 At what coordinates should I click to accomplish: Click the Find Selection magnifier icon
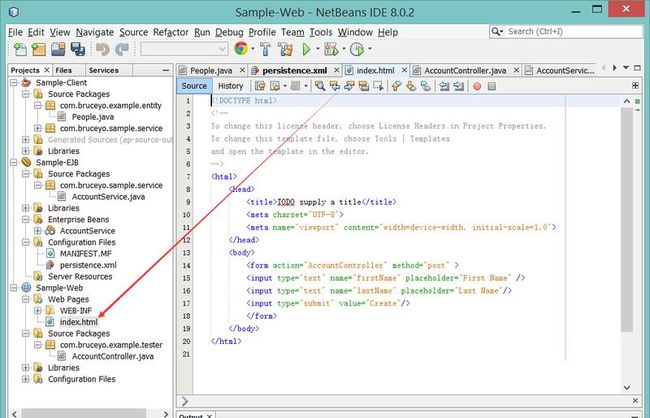(x=320, y=86)
